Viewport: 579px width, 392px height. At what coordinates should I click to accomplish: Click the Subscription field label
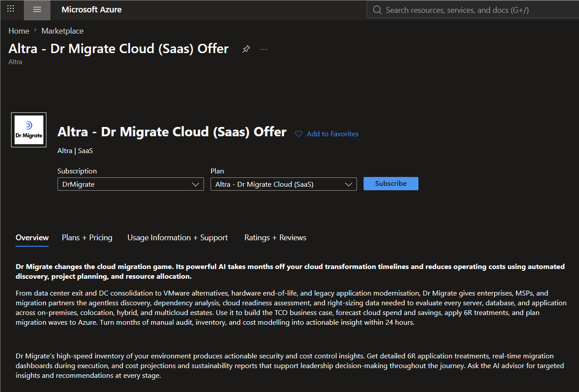[x=77, y=171]
